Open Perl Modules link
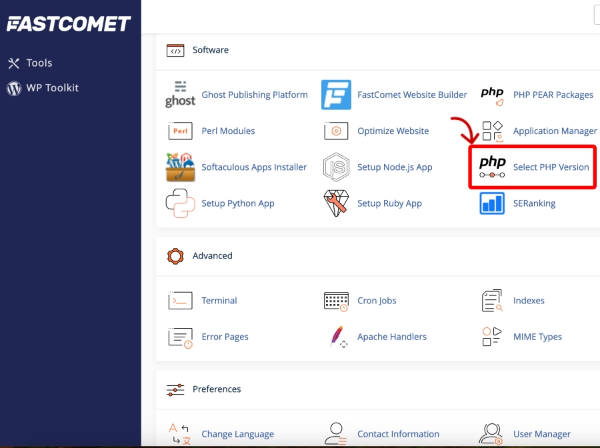The height and width of the screenshot is (448, 600). tap(228, 131)
